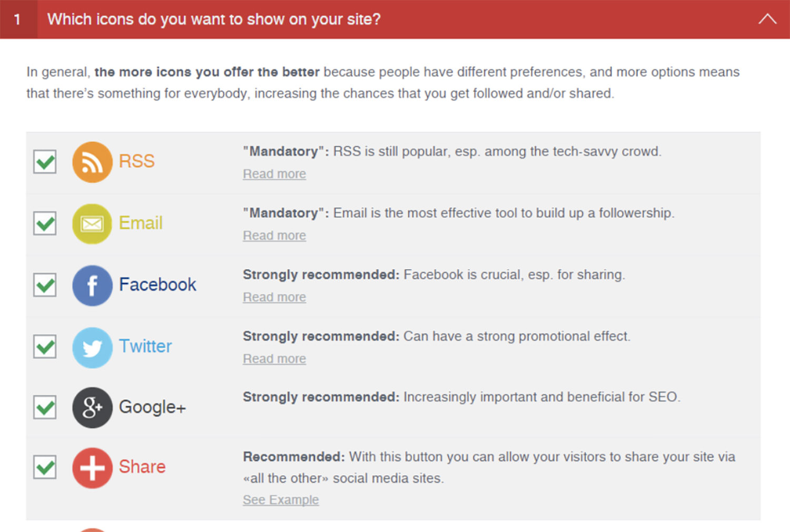Disable the Twitter checkbox
790x532 pixels.
click(45, 347)
